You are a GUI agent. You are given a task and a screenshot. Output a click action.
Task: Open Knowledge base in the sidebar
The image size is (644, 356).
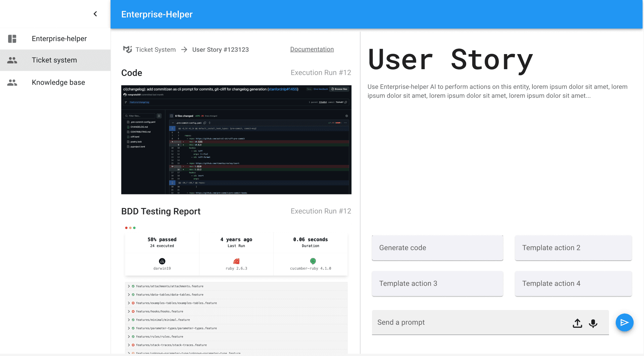tap(58, 83)
